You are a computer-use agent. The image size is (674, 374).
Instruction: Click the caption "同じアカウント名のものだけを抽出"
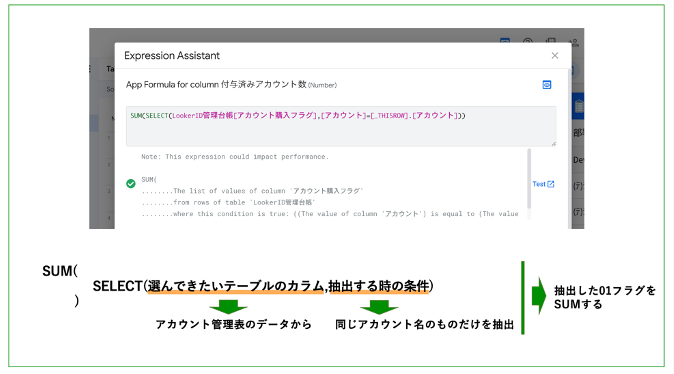point(425,324)
